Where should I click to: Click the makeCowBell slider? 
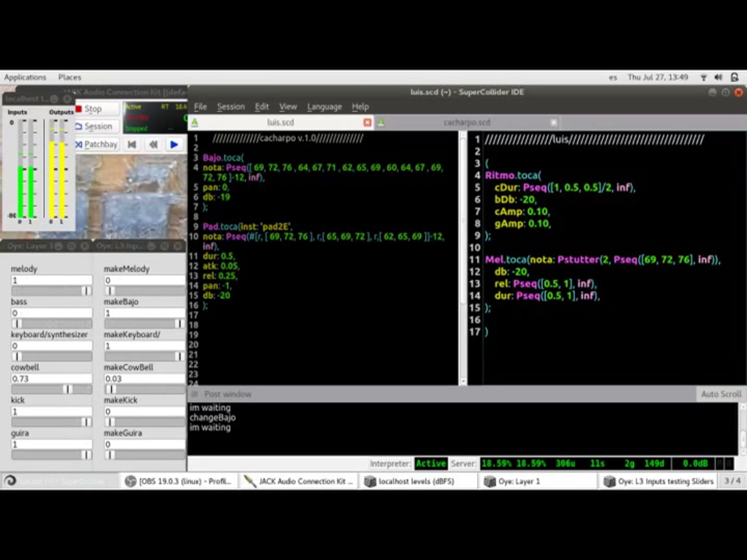[x=145, y=390]
